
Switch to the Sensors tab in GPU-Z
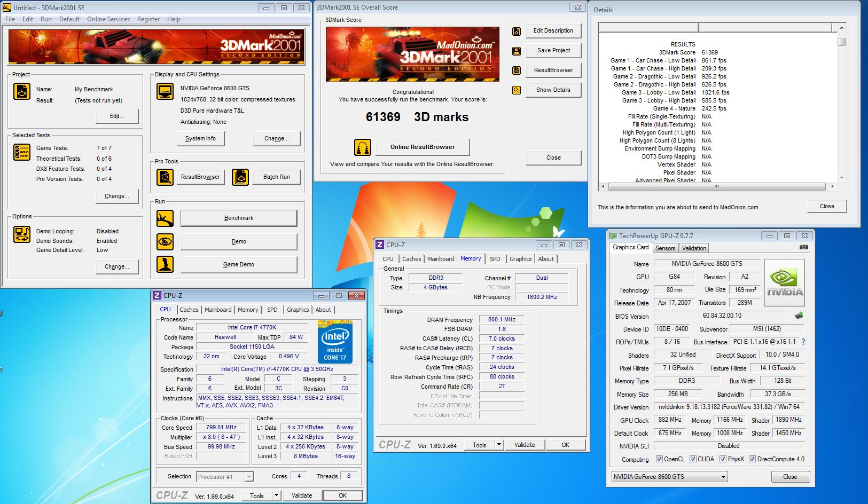(665, 248)
